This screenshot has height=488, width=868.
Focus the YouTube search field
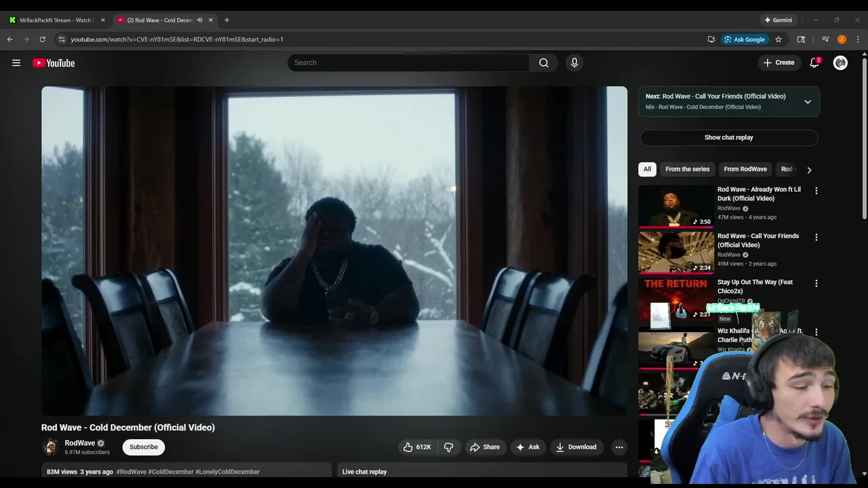coord(408,62)
